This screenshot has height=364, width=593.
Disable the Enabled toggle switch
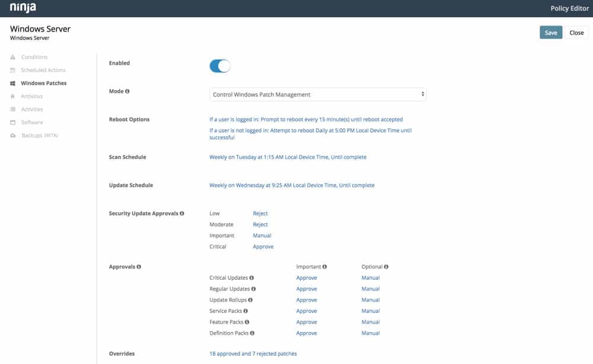(219, 66)
